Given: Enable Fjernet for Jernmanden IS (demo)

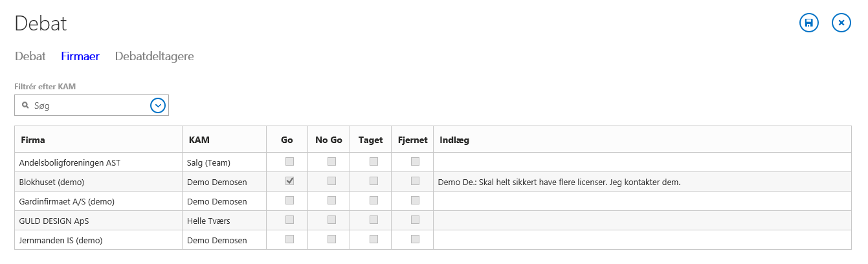Looking at the screenshot, I should coord(415,239).
